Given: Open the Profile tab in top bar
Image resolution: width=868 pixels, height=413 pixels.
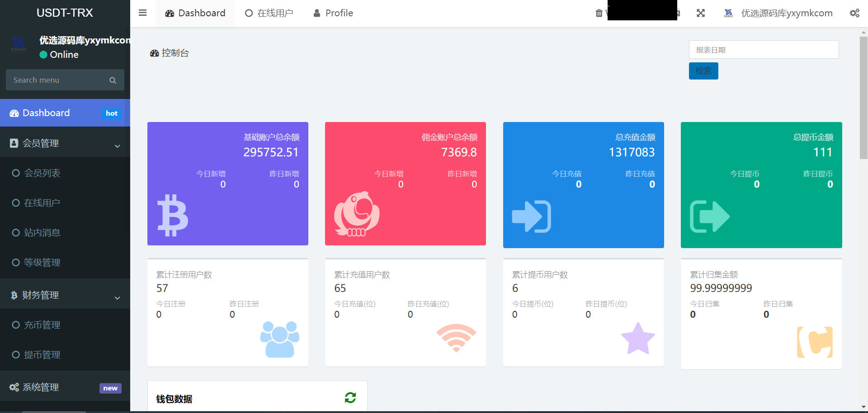Looking at the screenshot, I should (x=332, y=13).
